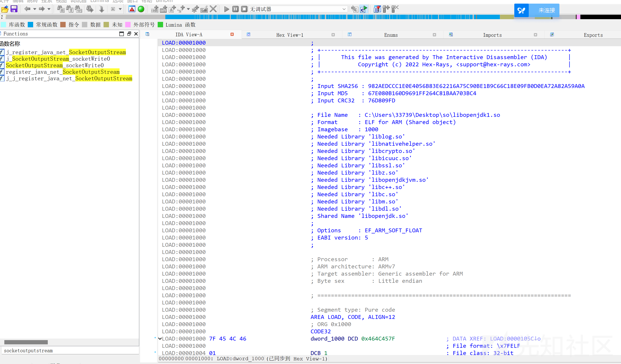The width and height of the screenshot is (621, 364).
Task: Click the 函数名称 column header
Action: 10,44
